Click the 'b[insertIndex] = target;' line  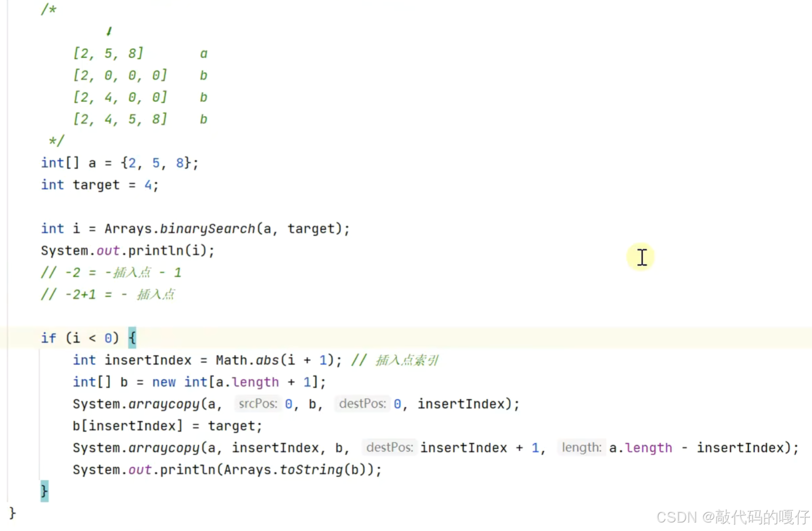(167, 425)
